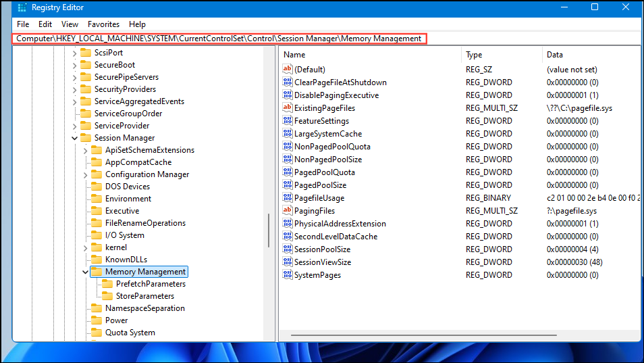This screenshot has height=363, width=644.
Task: Open the File menu
Action: [x=23, y=24]
